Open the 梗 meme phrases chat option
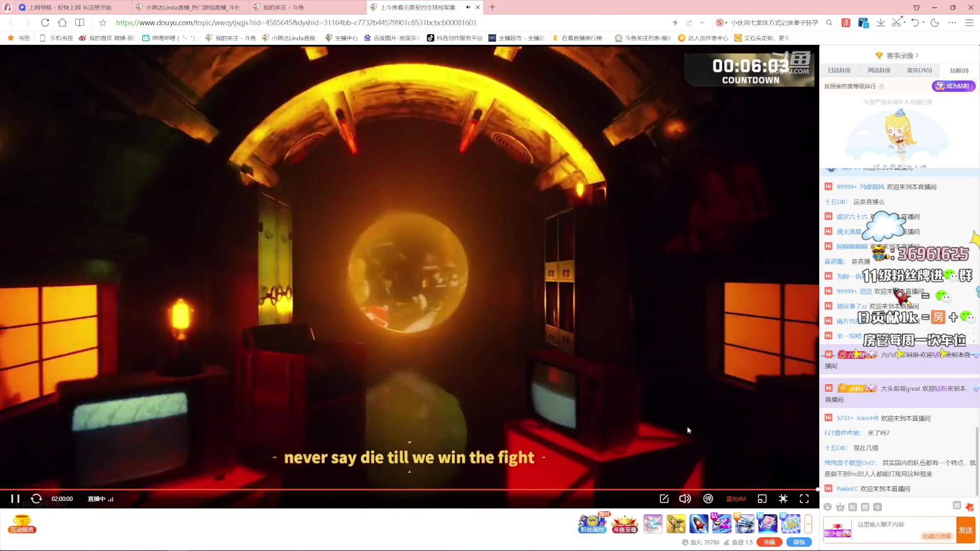 pyautogui.click(x=865, y=507)
